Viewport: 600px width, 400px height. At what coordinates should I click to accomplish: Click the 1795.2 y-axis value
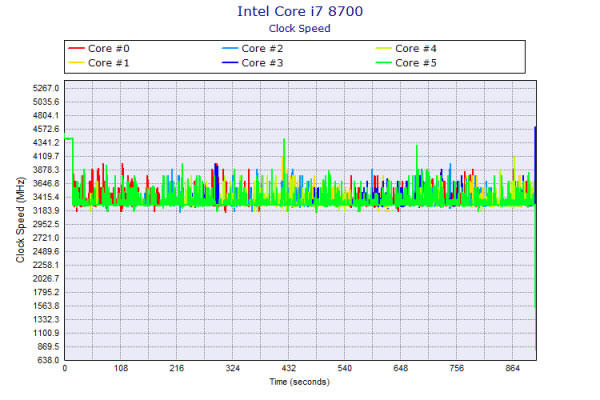[46, 292]
